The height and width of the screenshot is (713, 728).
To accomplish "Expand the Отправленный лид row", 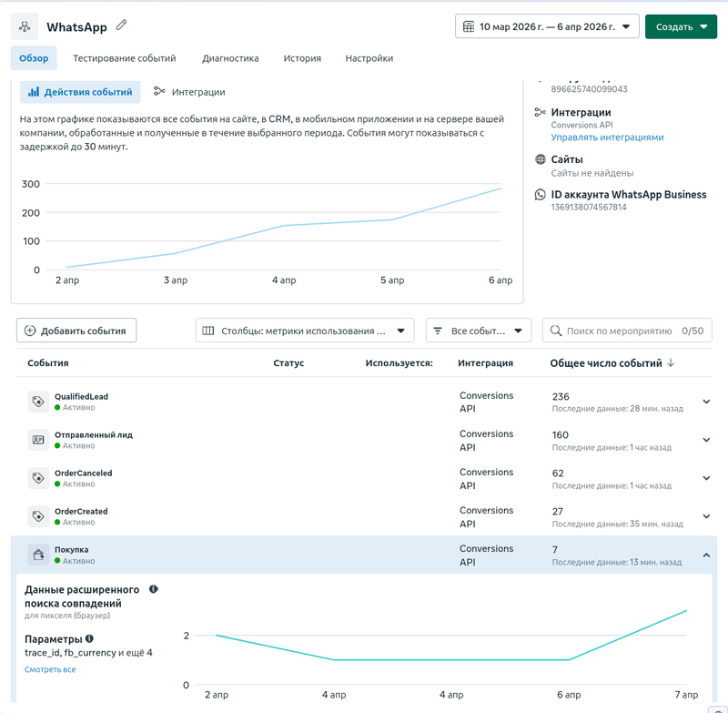I will [706, 440].
